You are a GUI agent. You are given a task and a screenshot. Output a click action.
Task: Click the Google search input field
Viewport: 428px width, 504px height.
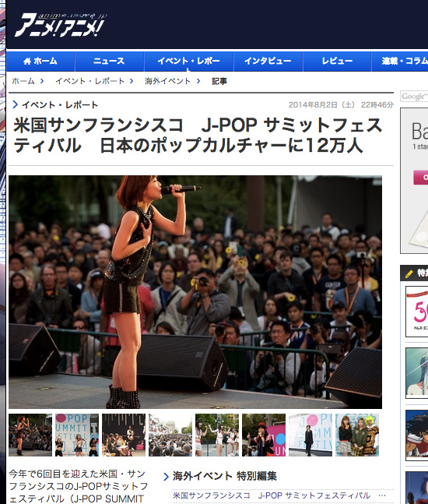[414, 96]
